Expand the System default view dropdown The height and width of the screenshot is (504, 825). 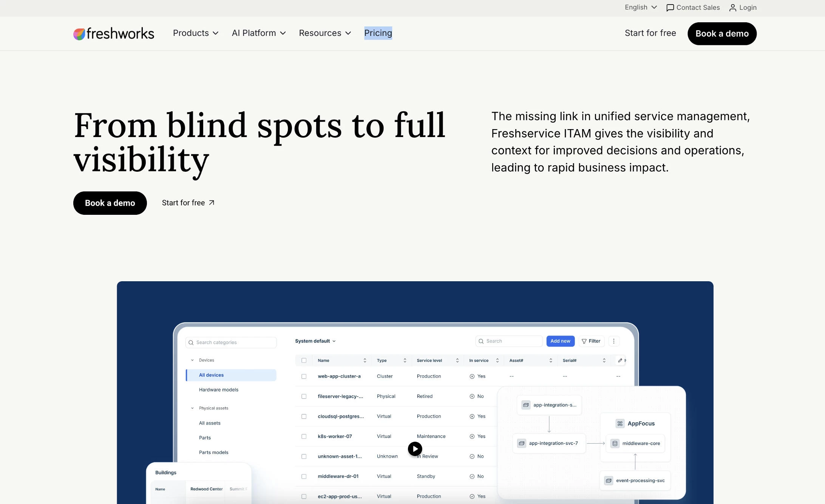pyautogui.click(x=315, y=341)
